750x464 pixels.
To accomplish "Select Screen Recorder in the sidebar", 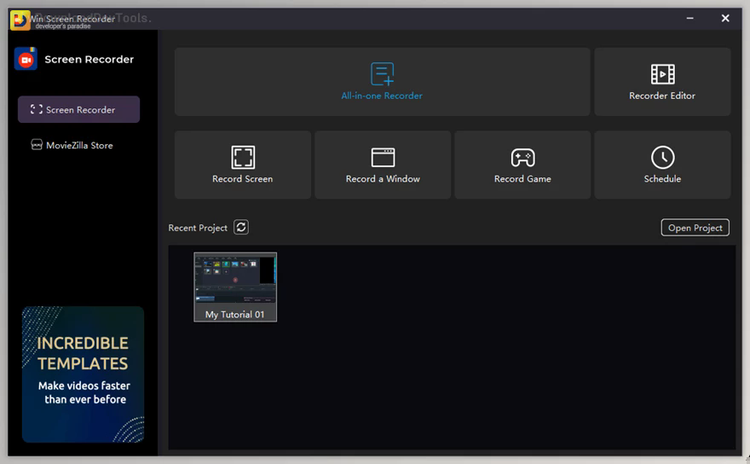I will tap(79, 110).
